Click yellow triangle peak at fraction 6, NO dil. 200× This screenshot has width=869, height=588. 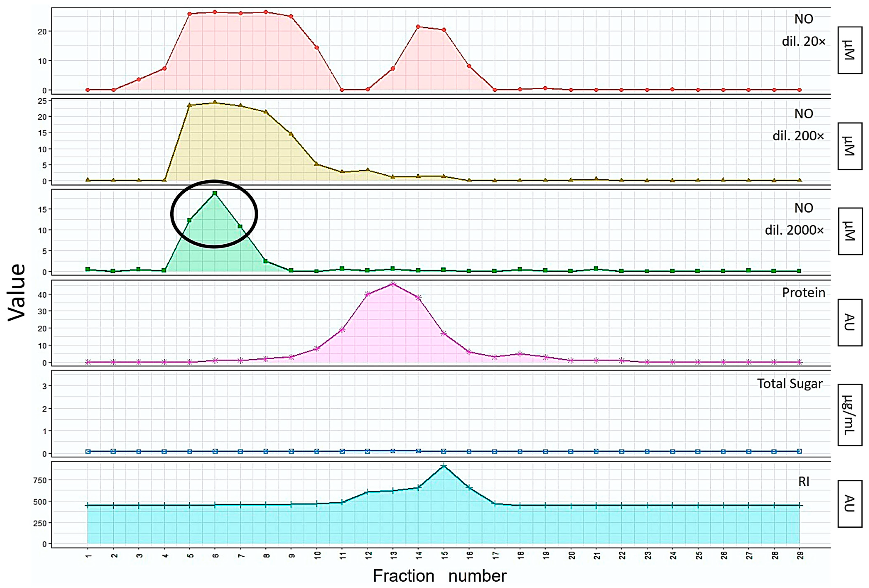tap(215, 102)
